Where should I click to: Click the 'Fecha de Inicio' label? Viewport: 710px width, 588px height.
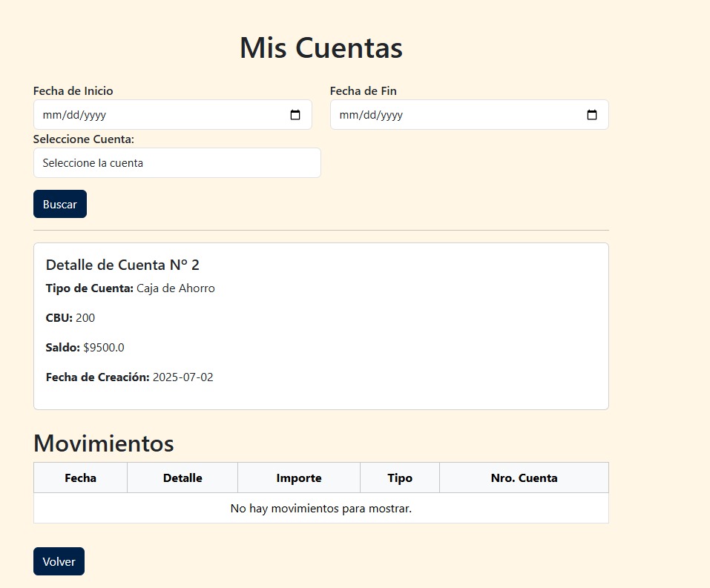[x=73, y=90]
